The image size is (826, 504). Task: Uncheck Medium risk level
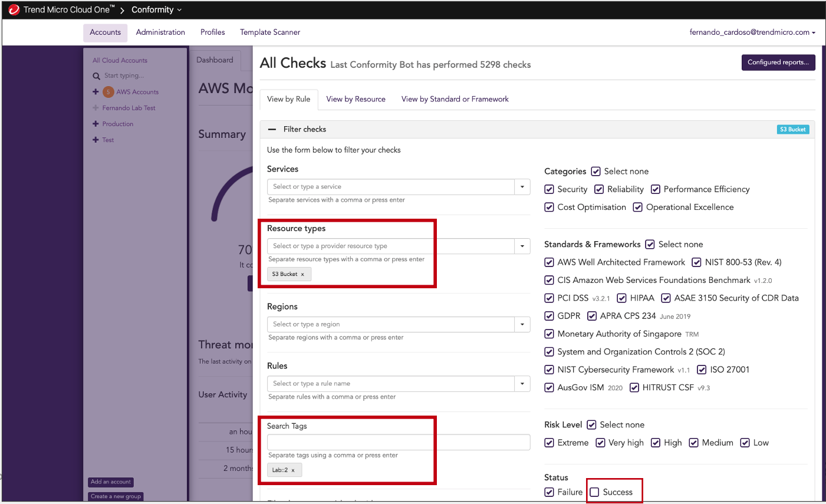pyautogui.click(x=694, y=443)
